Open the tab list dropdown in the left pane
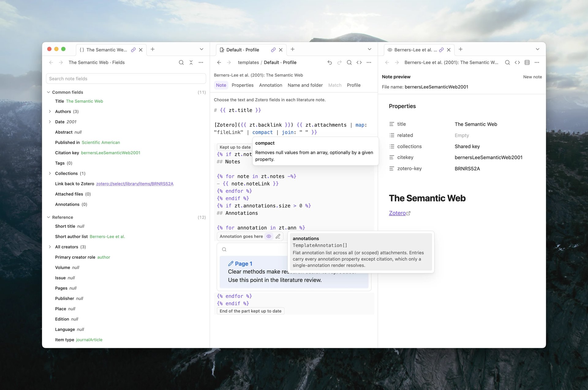The width and height of the screenshot is (588, 390). pos(202,49)
